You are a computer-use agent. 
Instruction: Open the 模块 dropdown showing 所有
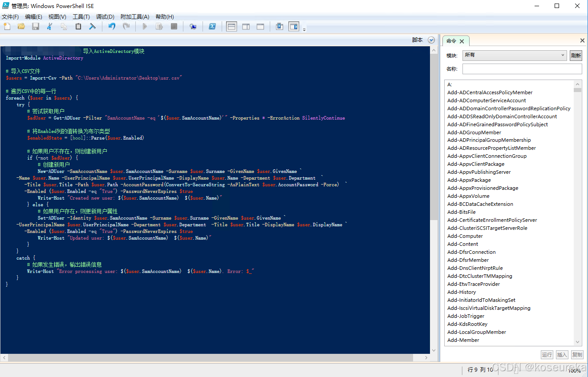514,55
